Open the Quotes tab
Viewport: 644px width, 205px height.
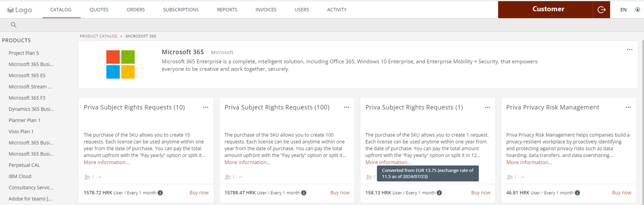click(99, 10)
